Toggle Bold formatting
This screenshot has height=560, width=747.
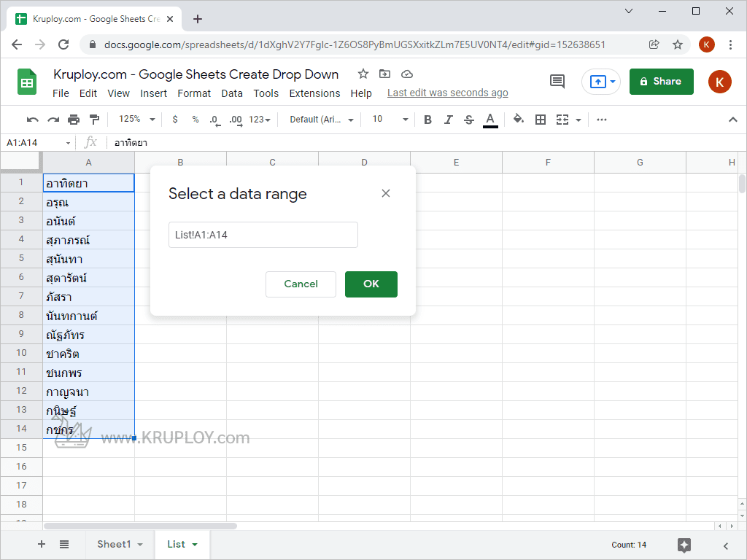coord(427,120)
